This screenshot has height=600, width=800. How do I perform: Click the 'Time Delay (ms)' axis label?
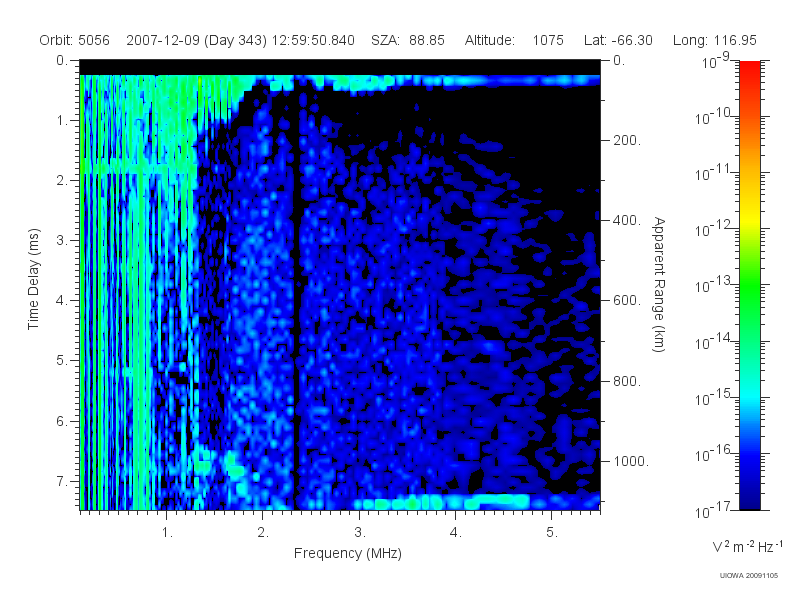coord(33,279)
